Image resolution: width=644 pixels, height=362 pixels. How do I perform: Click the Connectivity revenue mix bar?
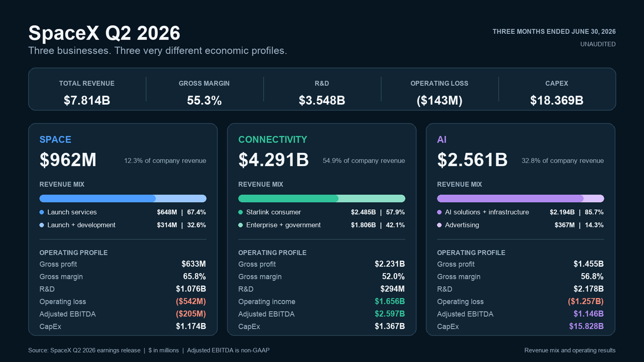(x=322, y=198)
